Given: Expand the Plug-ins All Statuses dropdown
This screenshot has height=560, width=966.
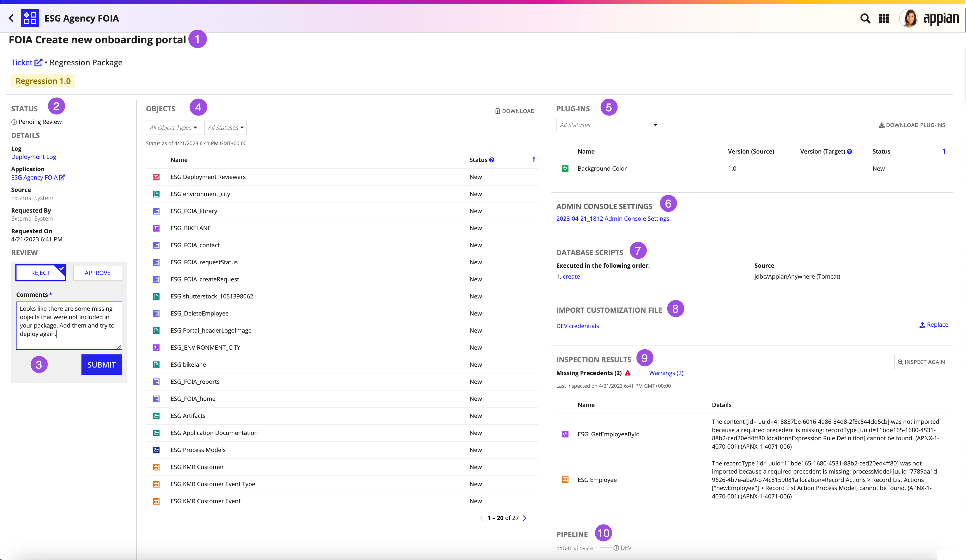Looking at the screenshot, I should coord(608,125).
